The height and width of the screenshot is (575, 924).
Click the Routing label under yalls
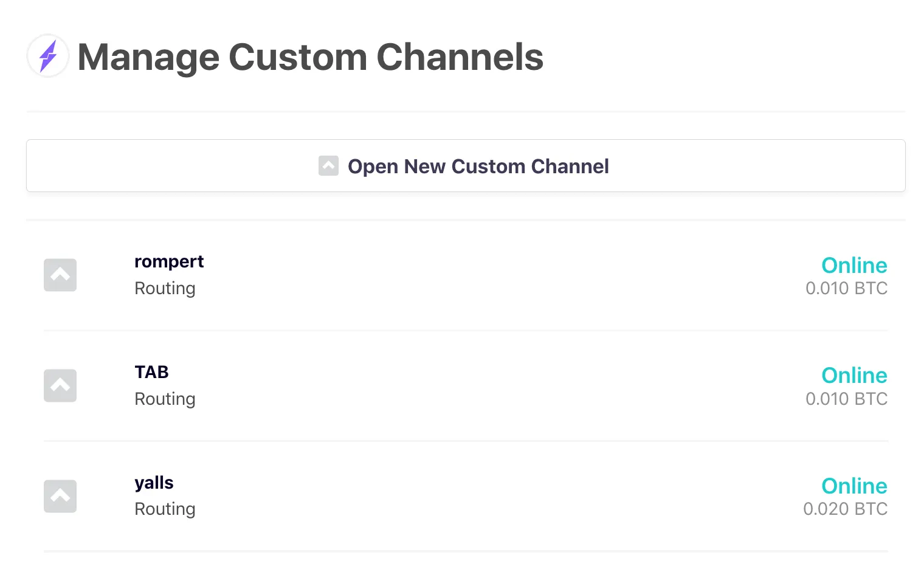point(165,509)
